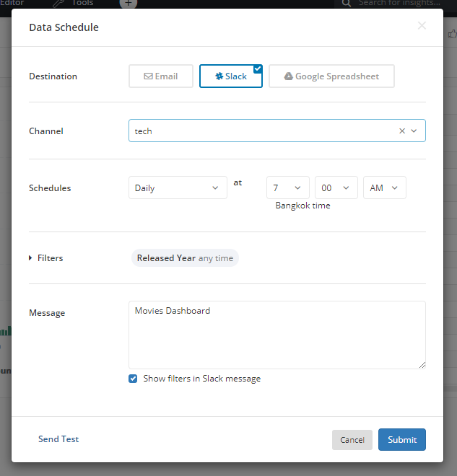The image size is (457, 476).
Task: Open the Daily schedule frequency dropdown
Action: [178, 188]
